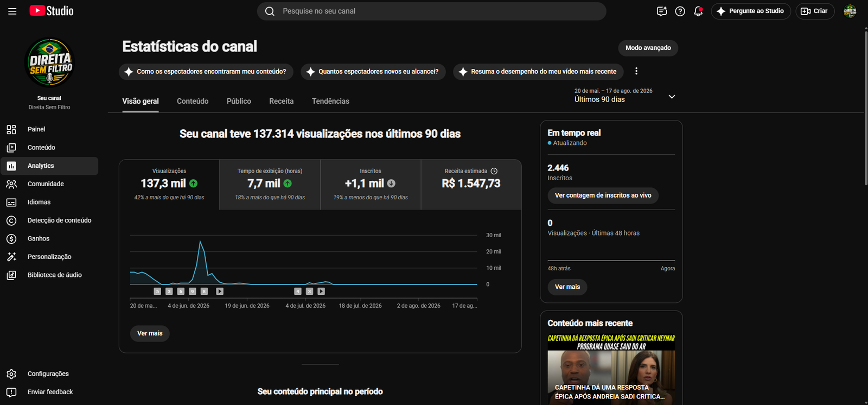Select the Inscritos metric card

coord(371,185)
